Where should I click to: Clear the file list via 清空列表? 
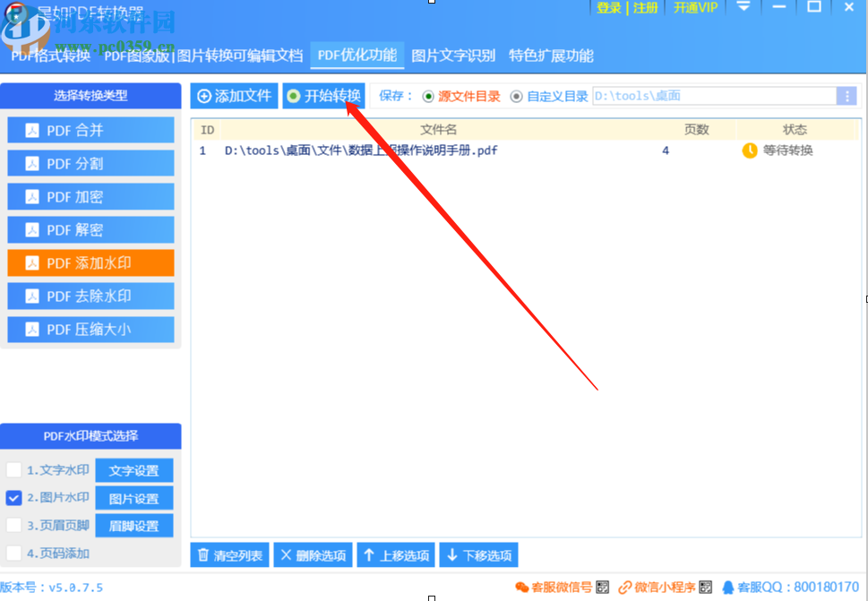pos(229,554)
